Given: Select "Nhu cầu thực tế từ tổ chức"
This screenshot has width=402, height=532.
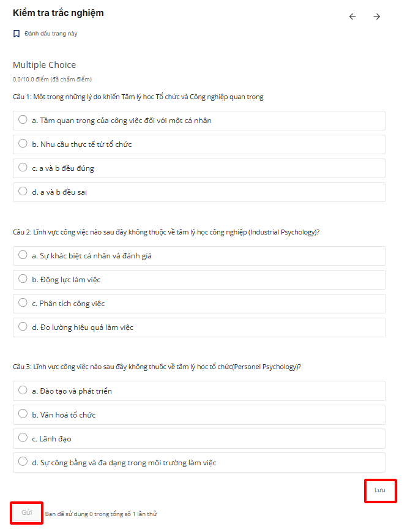Looking at the screenshot, I should pos(23,144).
